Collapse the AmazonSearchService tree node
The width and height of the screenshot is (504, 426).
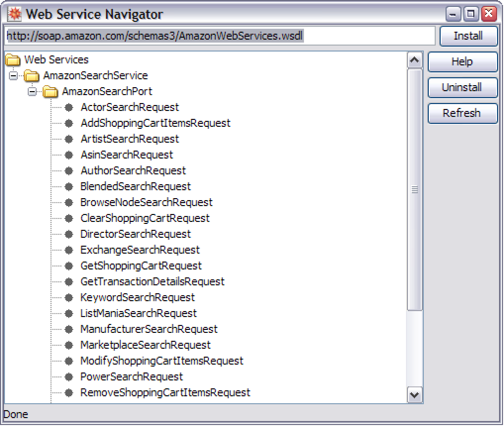pyautogui.click(x=13, y=76)
